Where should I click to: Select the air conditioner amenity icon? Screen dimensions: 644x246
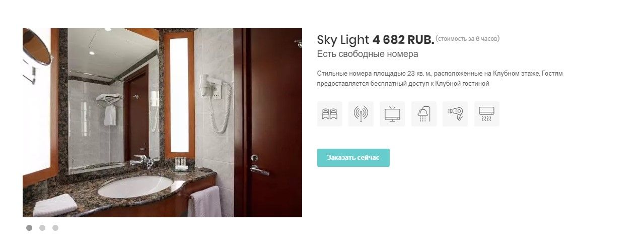(x=487, y=114)
